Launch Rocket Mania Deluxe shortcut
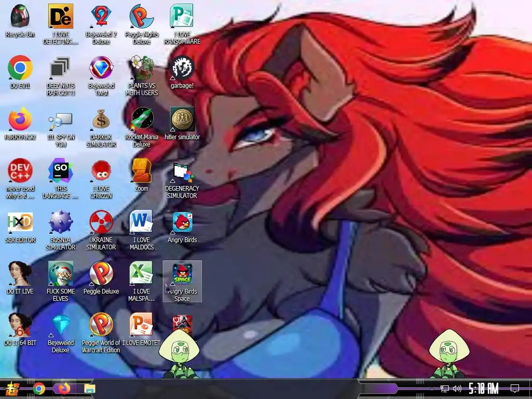This screenshot has height=399, width=532. point(142,119)
